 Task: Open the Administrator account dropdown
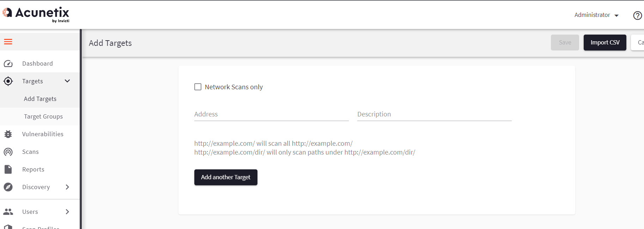(596, 15)
